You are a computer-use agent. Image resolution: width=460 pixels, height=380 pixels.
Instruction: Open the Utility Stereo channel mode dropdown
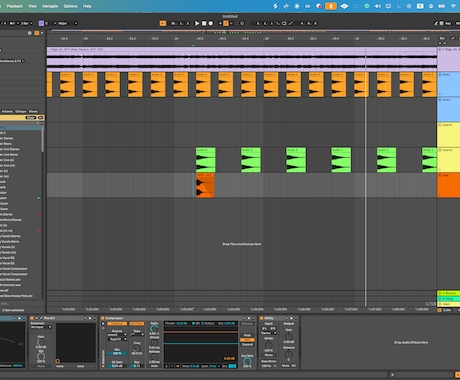(x=268, y=333)
